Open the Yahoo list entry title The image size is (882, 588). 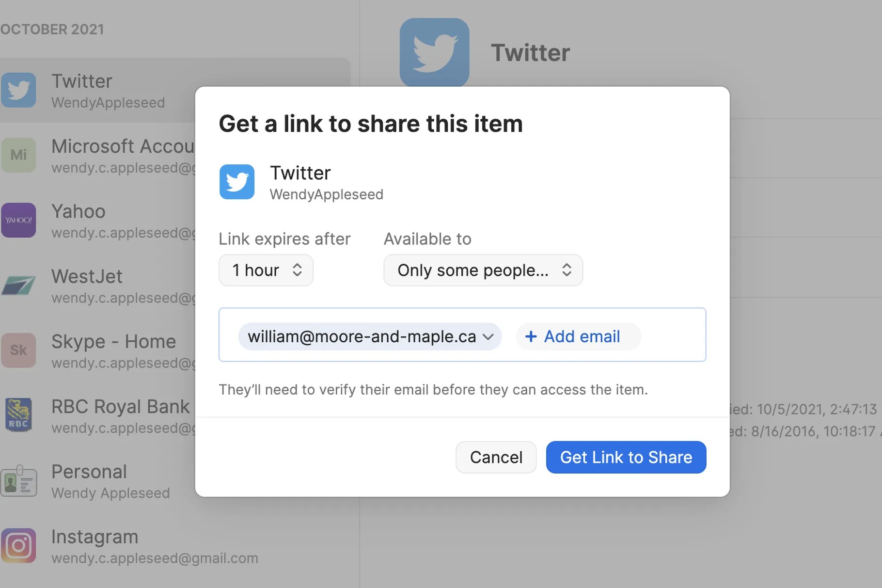click(x=79, y=212)
